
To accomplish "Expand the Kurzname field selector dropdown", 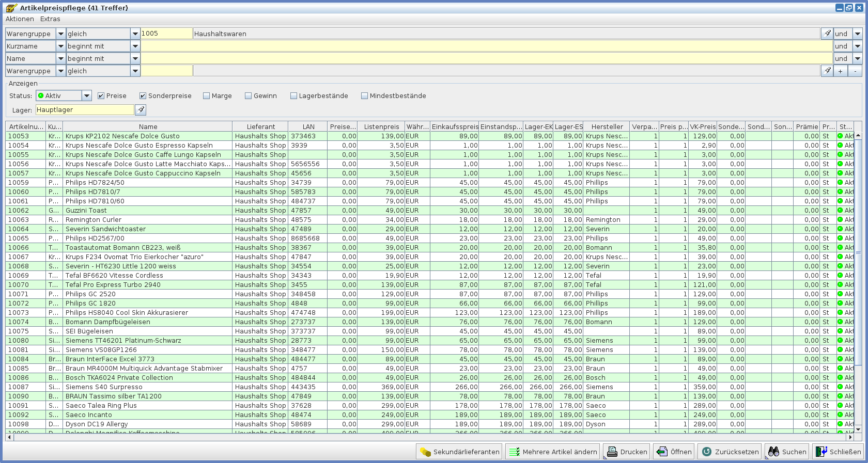I will click(x=60, y=46).
